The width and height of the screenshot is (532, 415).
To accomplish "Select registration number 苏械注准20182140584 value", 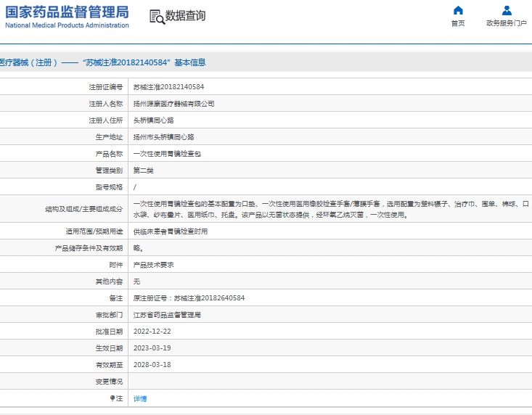I will (168, 87).
